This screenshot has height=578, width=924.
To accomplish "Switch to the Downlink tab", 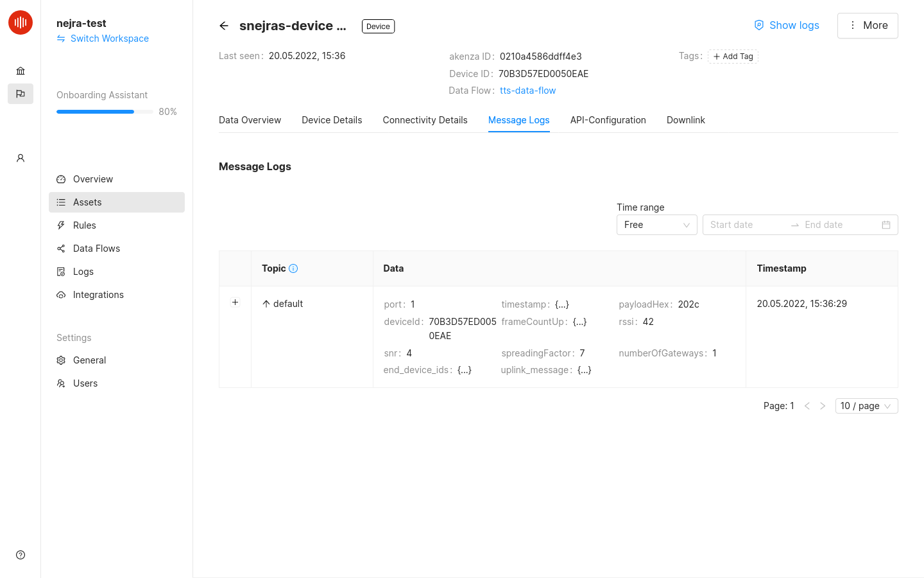I will coord(685,120).
